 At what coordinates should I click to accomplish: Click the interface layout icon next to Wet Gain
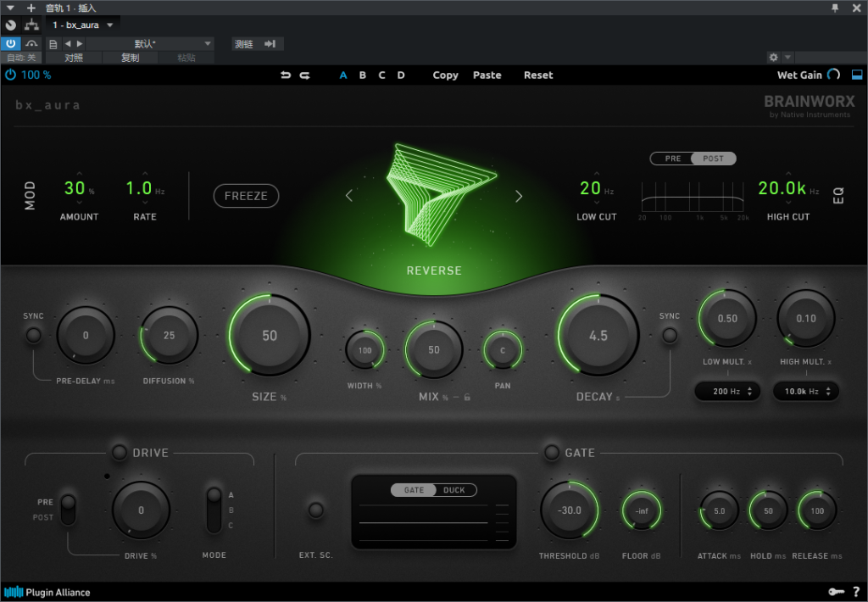857,75
